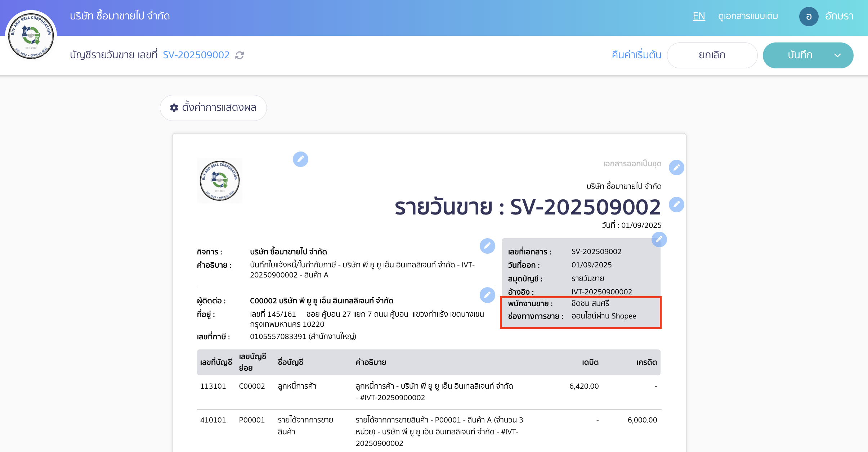
Task: Cancel with the ยกเลิก button
Action: point(712,55)
